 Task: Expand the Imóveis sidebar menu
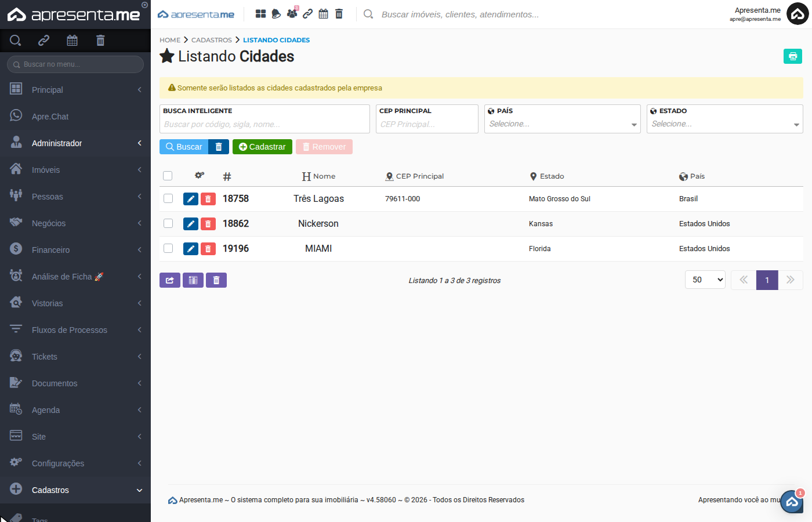[75, 170]
